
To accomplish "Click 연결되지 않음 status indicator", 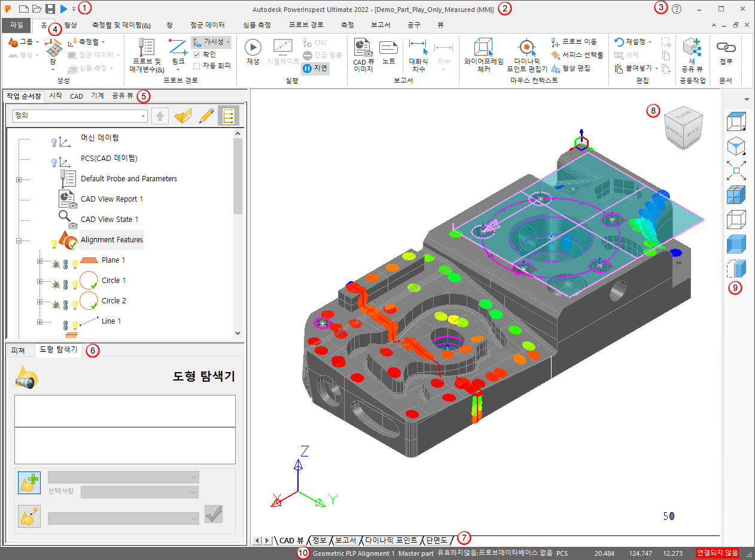I will point(717,553).
